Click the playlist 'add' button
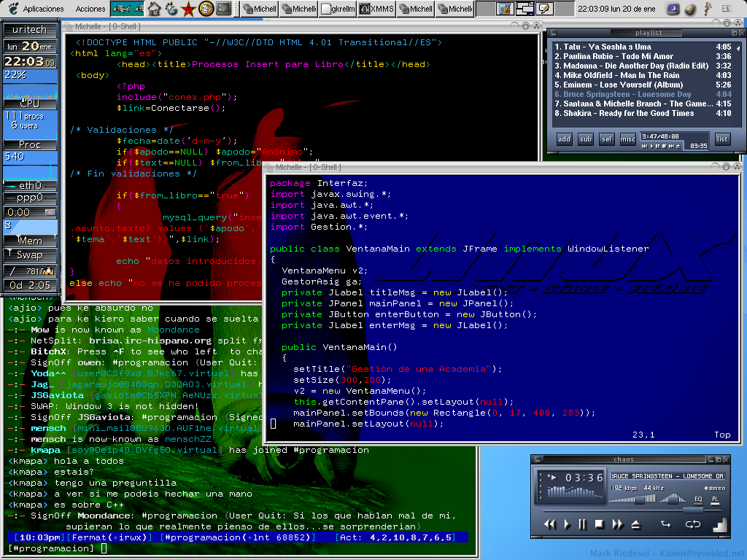The image size is (747, 560). 564,139
